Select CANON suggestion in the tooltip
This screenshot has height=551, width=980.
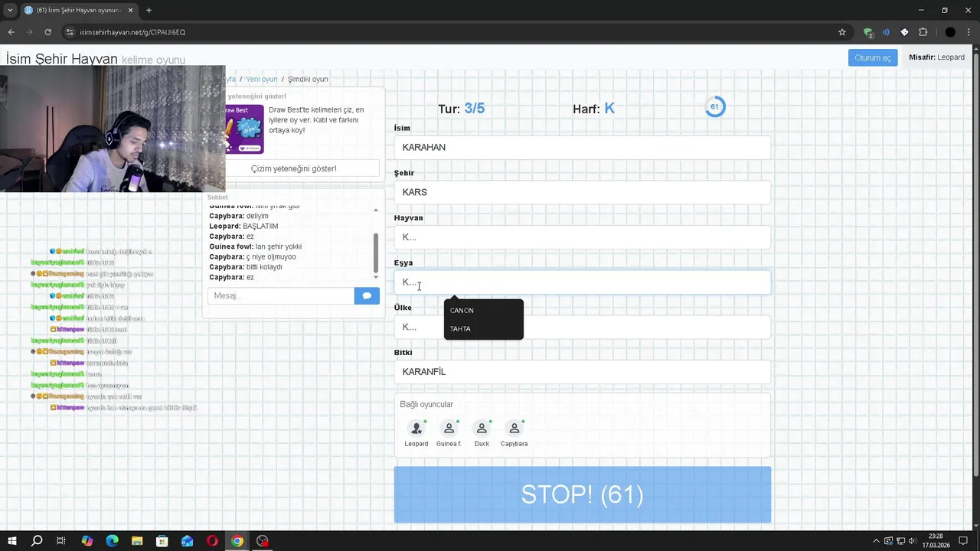click(x=462, y=311)
